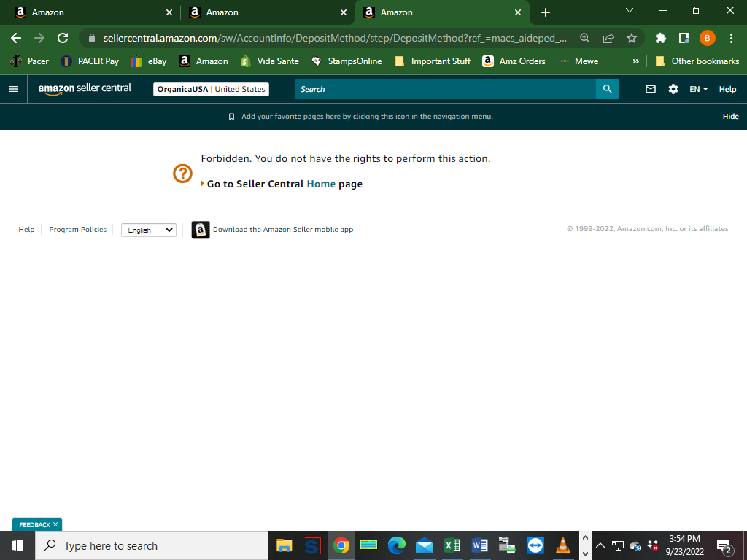Viewport: 747px width, 560px height.
Task: Open Chrome's three-dot menu
Action: pos(731,37)
